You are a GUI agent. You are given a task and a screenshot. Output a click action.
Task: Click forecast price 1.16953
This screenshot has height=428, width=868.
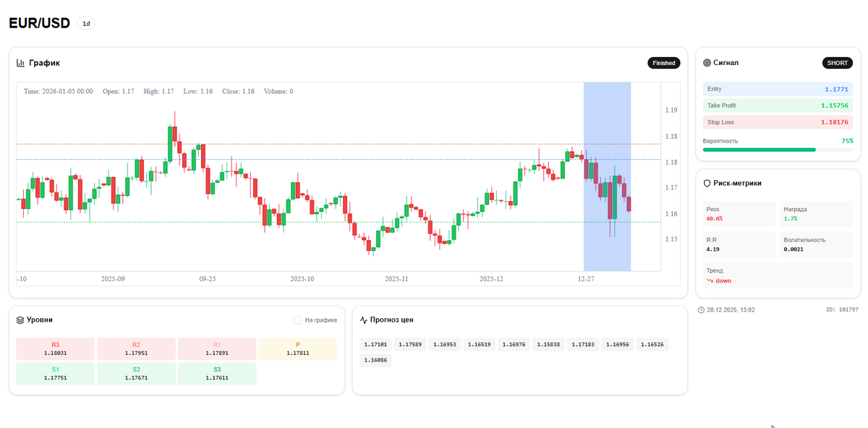tap(445, 345)
